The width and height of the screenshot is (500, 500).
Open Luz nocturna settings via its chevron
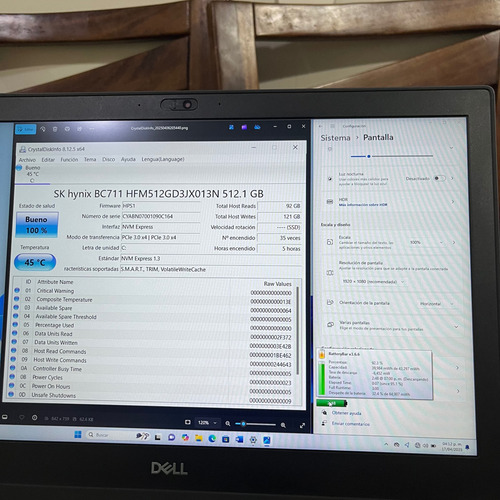452,178
